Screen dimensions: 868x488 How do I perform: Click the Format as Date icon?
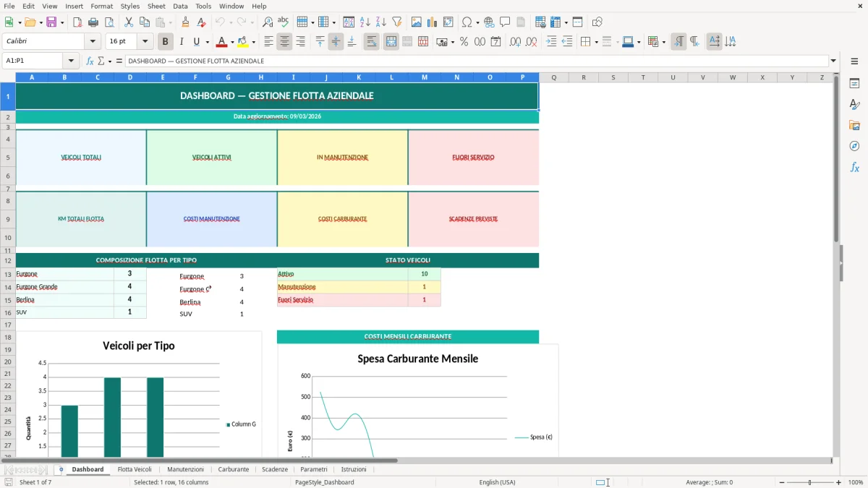pos(495,42)
